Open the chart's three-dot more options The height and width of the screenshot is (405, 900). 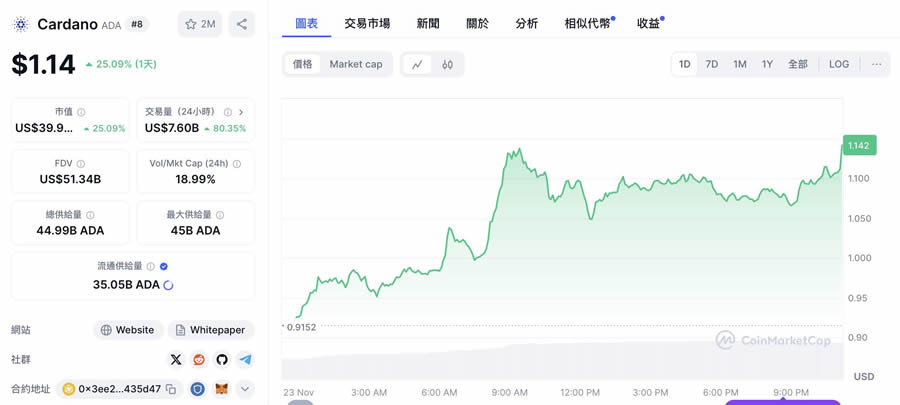876,64
